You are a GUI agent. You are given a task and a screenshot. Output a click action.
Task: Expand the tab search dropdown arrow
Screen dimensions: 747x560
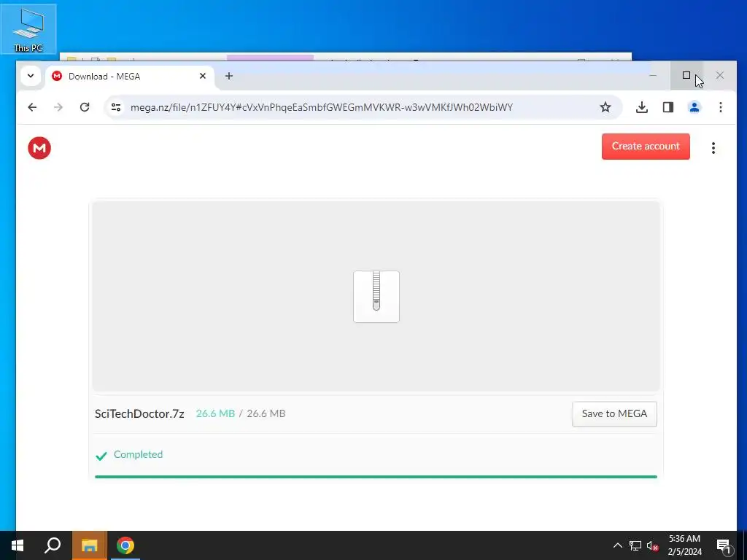click(31, 76)
